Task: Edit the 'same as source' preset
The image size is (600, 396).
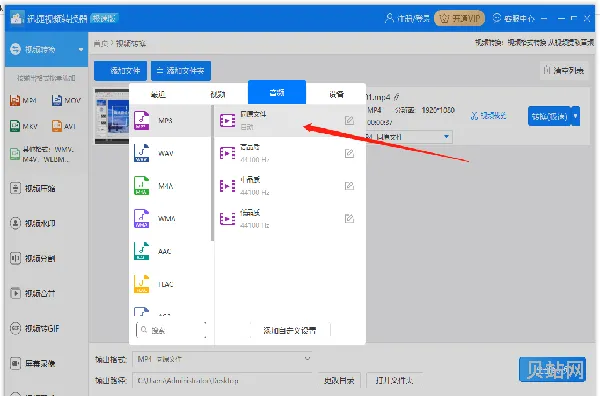Action: pos(349,121)
